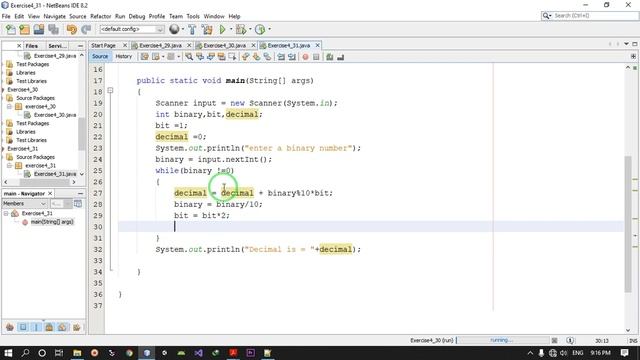Select Exercise4_30.java in the project tree
The height and width of the screenshot is (360, 640).
click(x=55, y=115)
